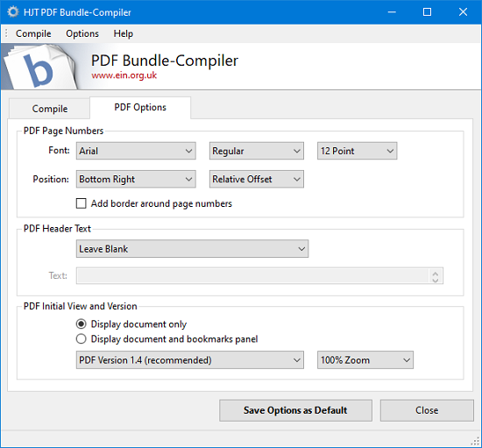Choose Display document and bookmarks panel
This screenshot has width=482, height=448.
[x=82, y=338]
